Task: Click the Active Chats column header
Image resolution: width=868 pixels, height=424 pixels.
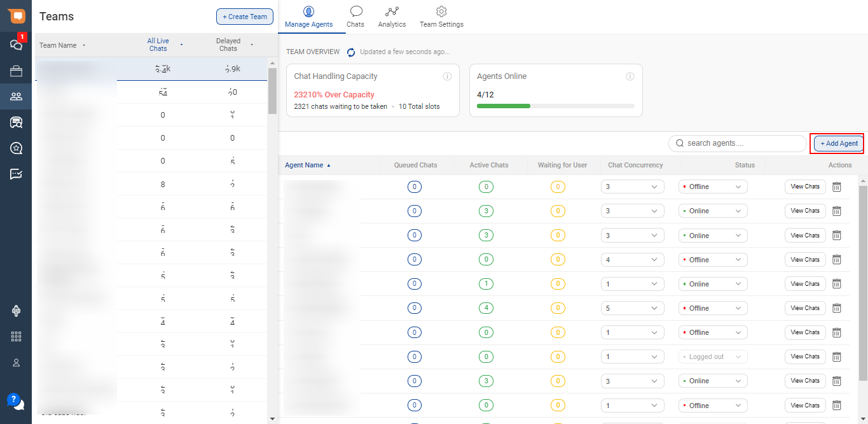Action: [489, 166]
